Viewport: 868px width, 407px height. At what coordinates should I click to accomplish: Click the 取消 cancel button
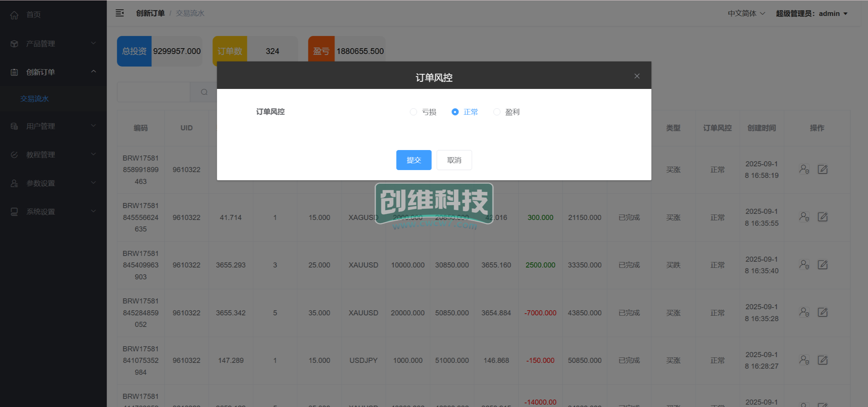coord(454,160)
